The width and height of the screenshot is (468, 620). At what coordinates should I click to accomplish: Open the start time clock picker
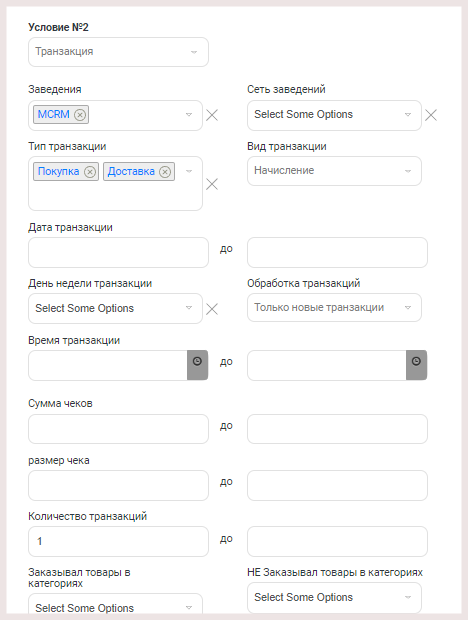[197, 365]
